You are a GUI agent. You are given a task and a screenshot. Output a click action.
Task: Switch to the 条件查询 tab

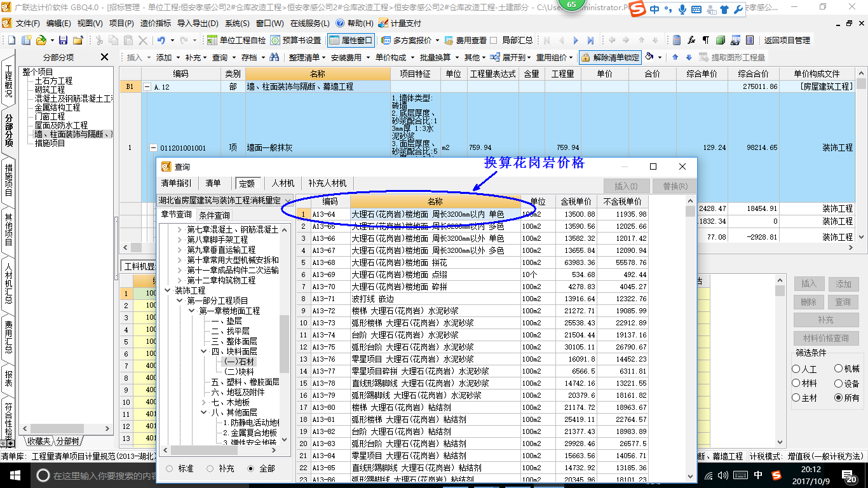tap(214, 215)
